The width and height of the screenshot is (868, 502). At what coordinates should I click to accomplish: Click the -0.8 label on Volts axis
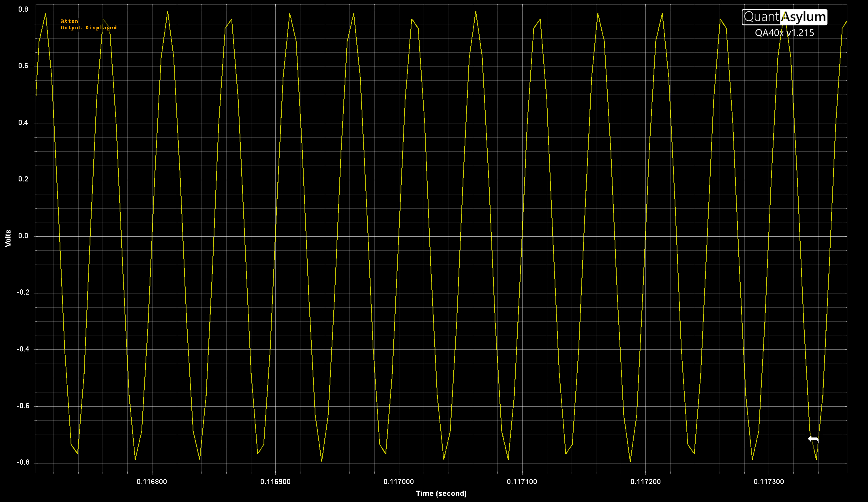23,462
